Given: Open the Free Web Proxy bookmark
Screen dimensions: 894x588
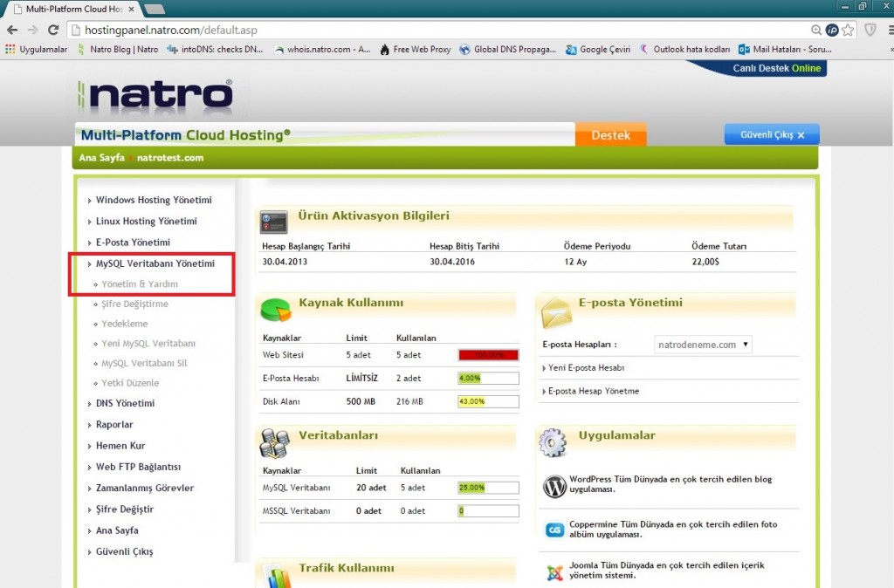Looking at the screenshot, I should click(415, 50).
